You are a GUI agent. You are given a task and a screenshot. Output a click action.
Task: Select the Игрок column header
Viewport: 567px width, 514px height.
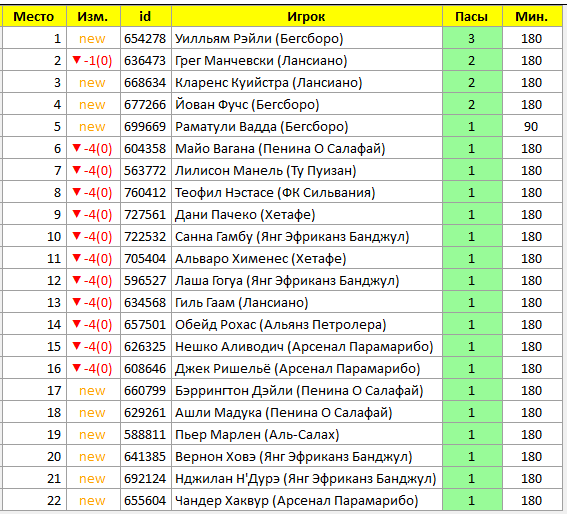click(307, 16)
